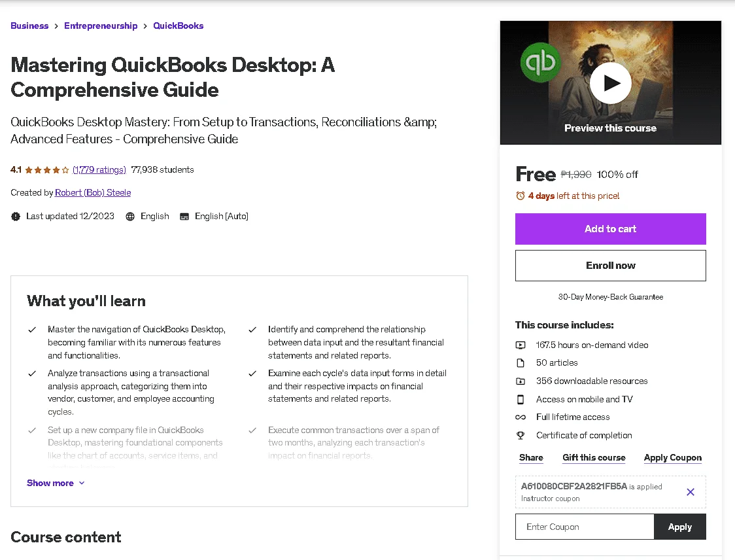Click the 77,938 students text
The width and height of the screenshot is (735, 560).
pos(162,170)
